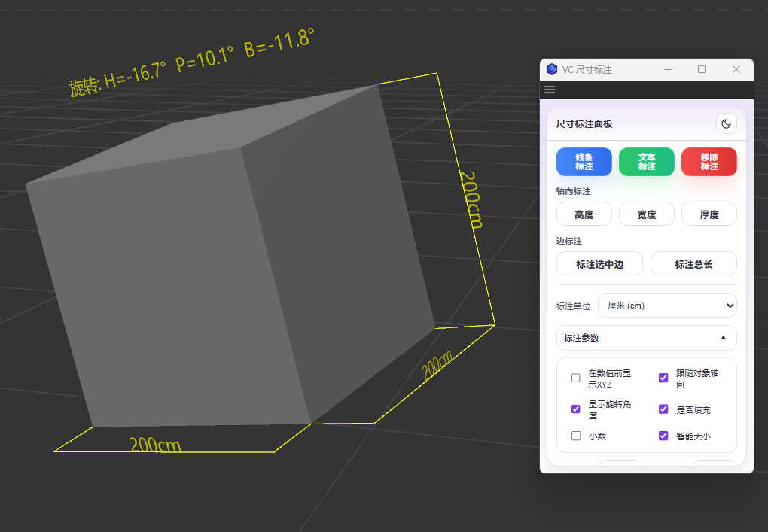Click the green 文本标注 button

click(x=646, y=162)
